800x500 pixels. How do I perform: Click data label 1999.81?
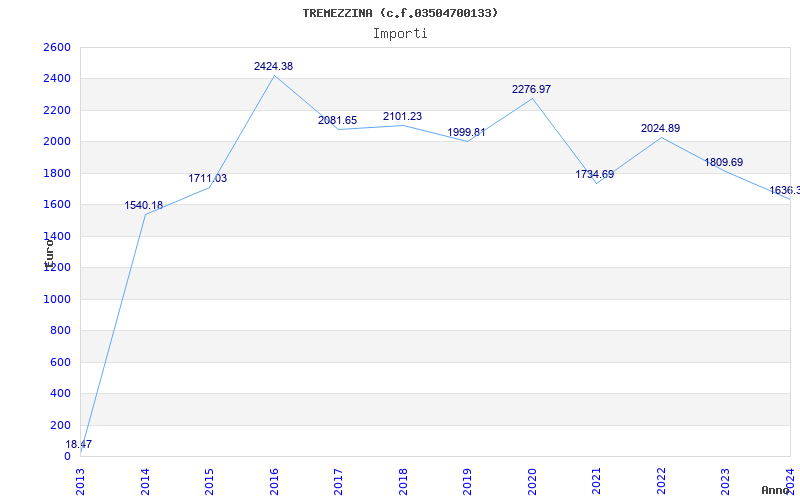(466, 133)
